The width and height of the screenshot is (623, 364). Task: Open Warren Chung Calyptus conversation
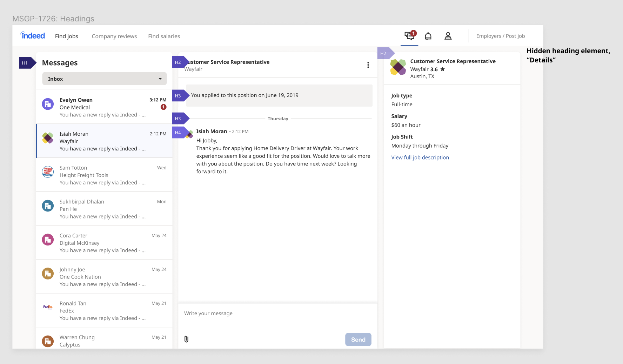(104, 338)
